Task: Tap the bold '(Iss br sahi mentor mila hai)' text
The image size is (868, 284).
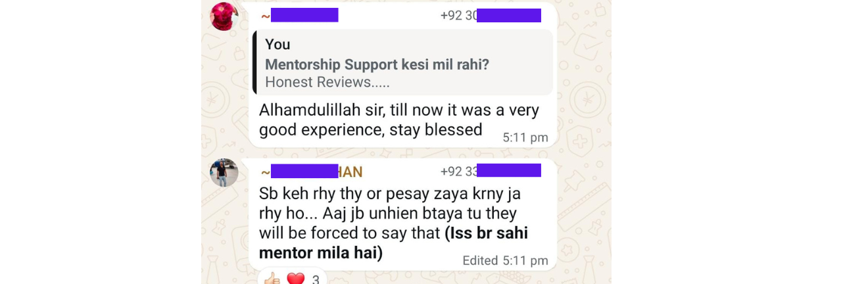Action: point(393,243)
